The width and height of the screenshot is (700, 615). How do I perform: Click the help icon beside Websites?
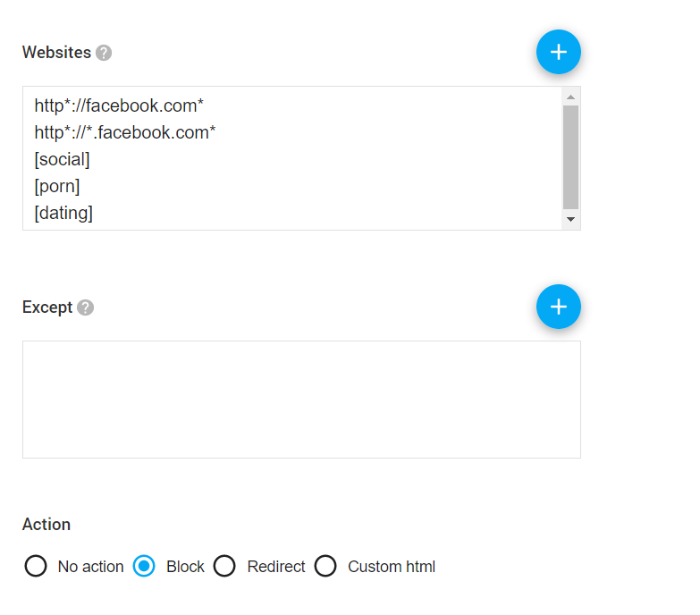(x=104, y=53)
